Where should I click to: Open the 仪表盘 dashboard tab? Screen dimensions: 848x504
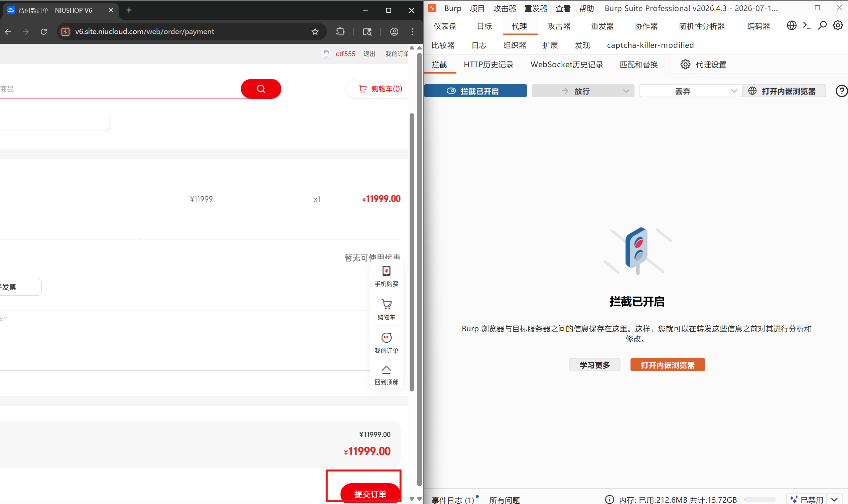(x=445, y=26)
